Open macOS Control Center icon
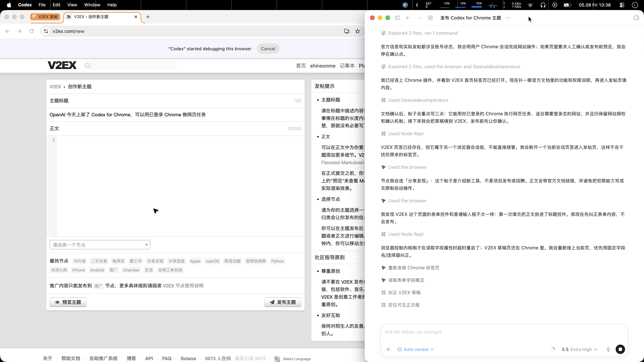Image resolution: width=644 pixels, height=362 pixels. (x=622, y=5)
